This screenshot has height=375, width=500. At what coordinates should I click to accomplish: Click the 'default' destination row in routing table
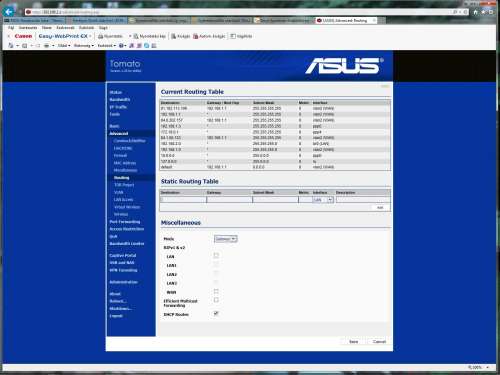pyautogui.click(x=275, y=167)
